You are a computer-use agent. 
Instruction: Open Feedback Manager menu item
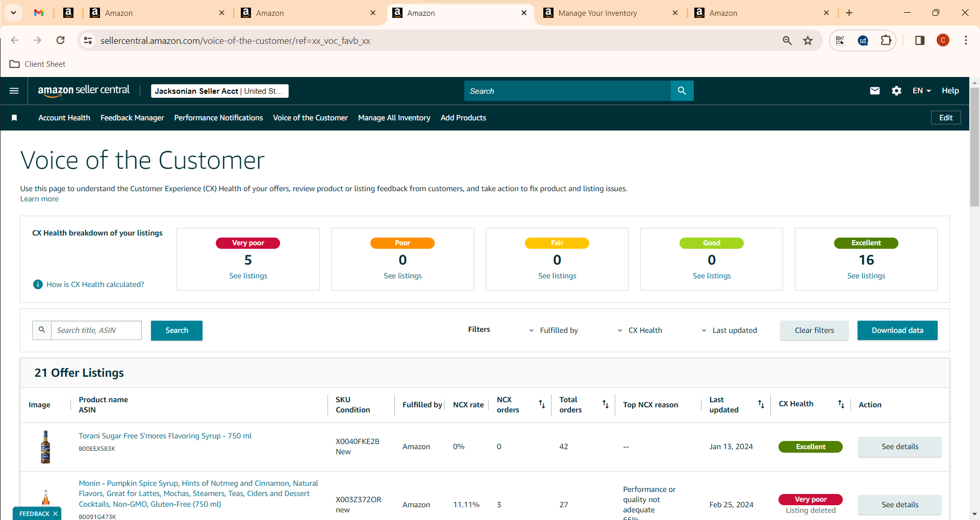click(132, 118)
